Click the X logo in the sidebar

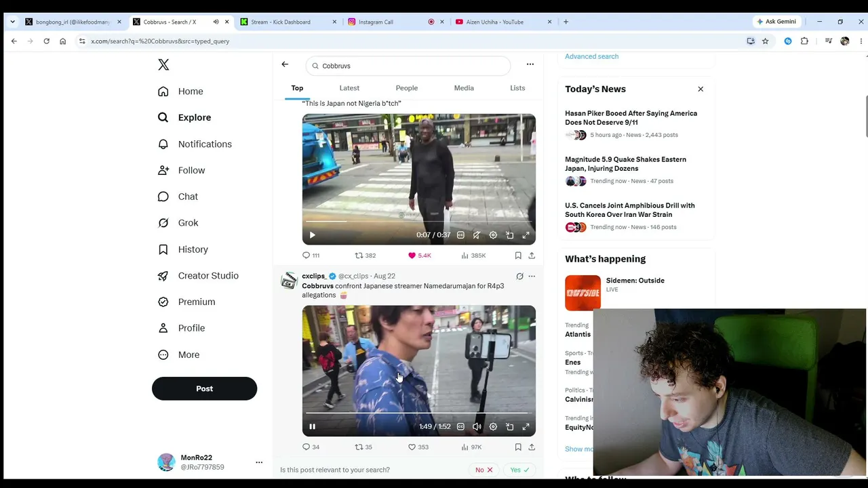[163, 64]
